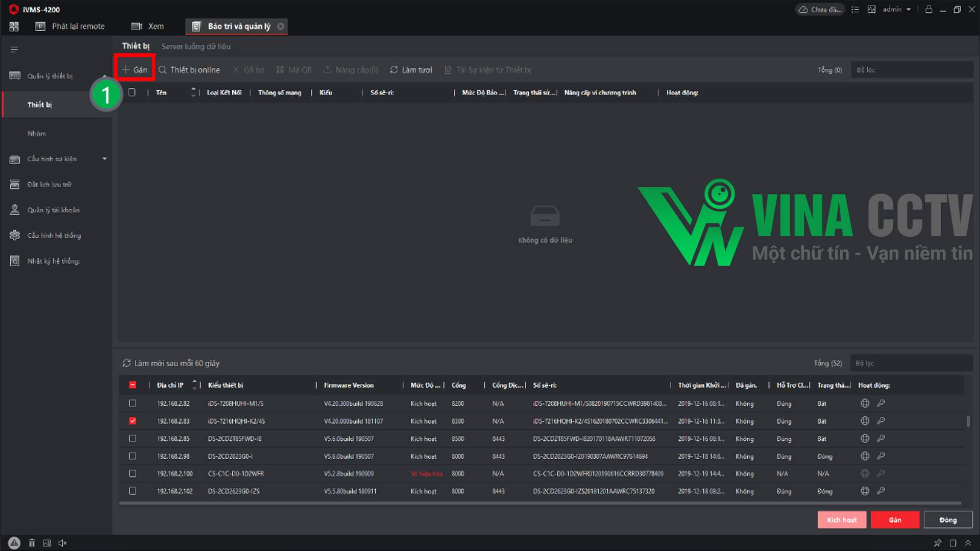This screenshot has height=551, width=980.
Task: Select 'Bảo trì và quản lý' tab
Action: pos(237,26)
